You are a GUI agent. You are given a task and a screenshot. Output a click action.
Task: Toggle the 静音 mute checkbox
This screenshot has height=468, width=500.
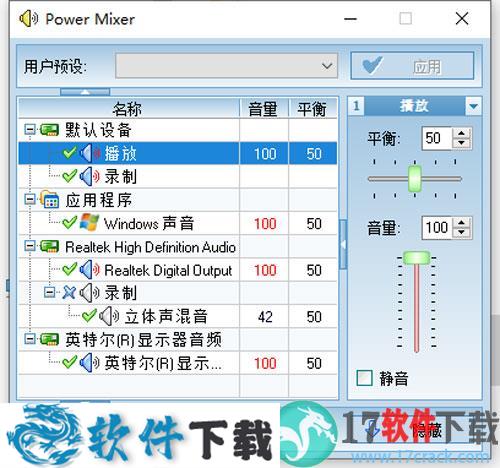364,378
